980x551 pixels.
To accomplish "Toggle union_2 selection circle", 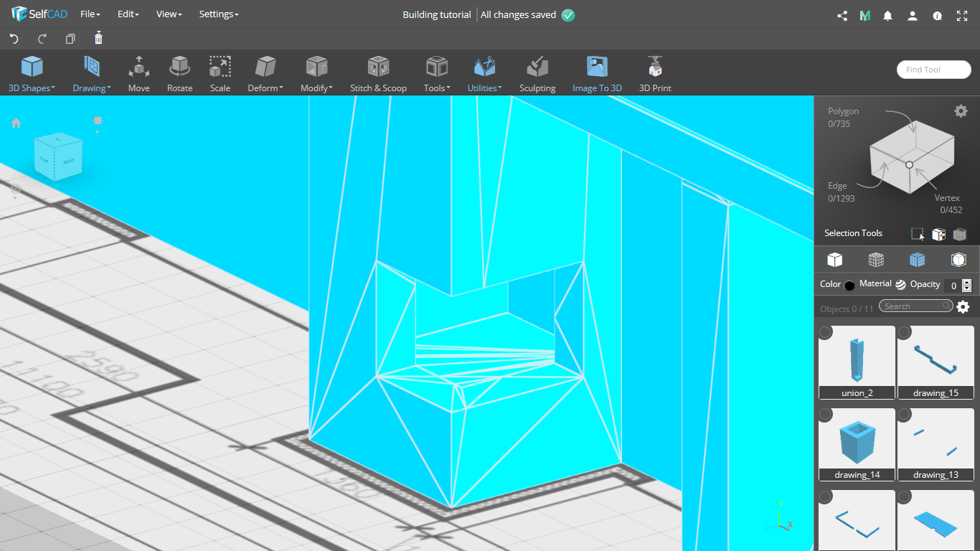I will tap(826, 332).
